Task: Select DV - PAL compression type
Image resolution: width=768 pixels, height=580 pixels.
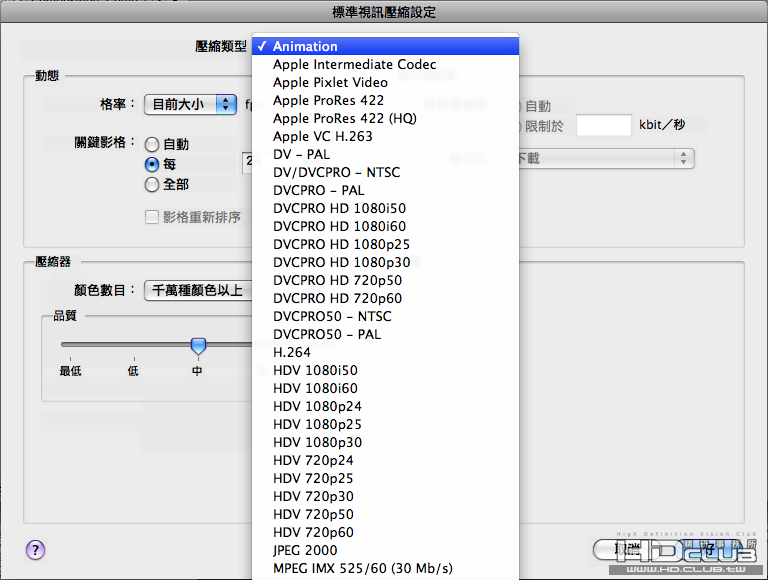Action: pos(385,154)
